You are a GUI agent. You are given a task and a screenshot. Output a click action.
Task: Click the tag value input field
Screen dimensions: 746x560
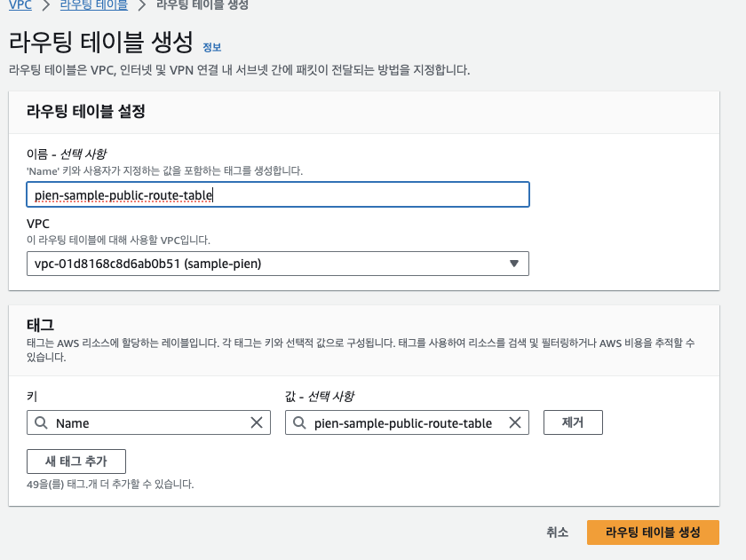[x=407, y=422]
